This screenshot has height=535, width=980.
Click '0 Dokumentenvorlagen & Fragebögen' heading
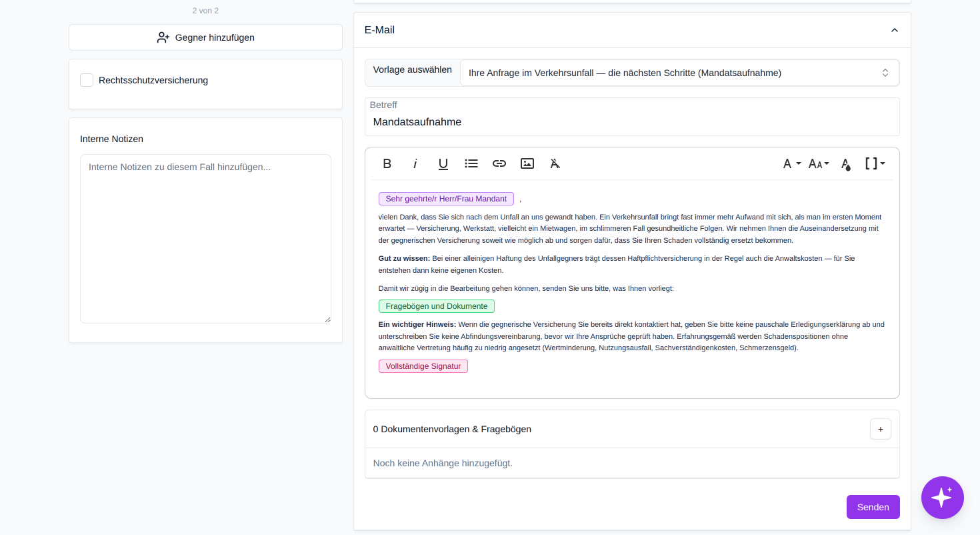pos(452,429)
